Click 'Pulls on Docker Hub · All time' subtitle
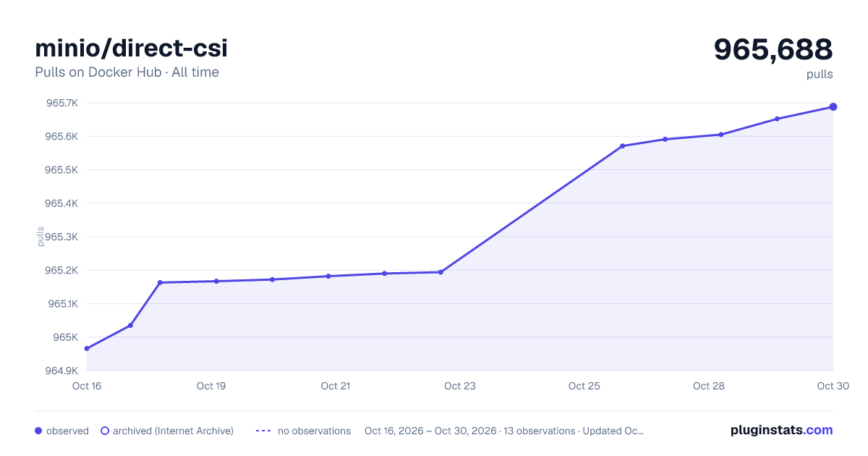 pos(127,72)
